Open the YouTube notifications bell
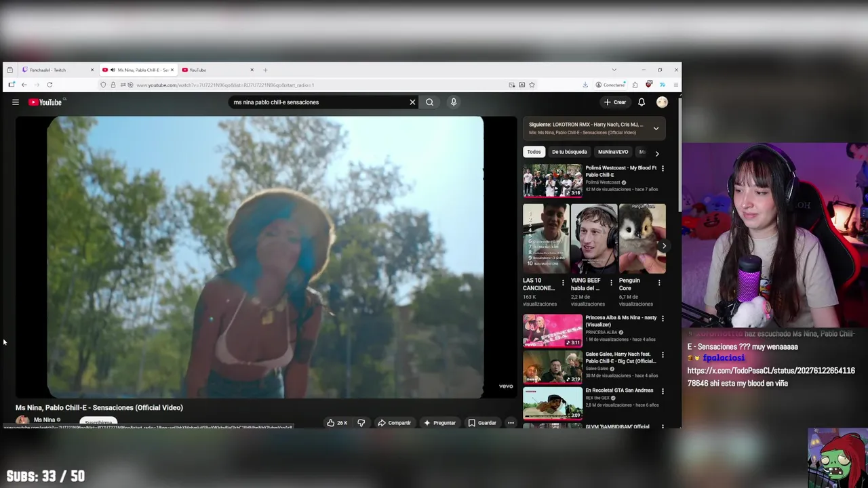Screen dimensions: 868x488 pos(642,102)
